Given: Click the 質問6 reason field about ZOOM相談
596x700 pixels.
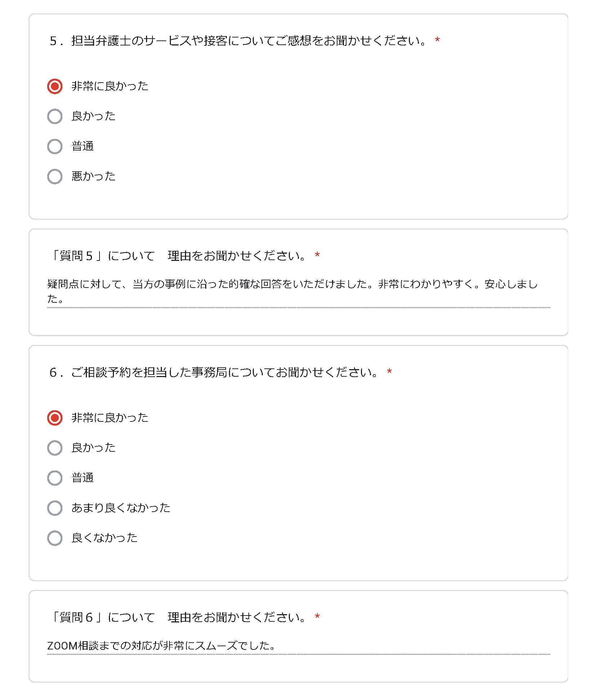Looking at the screenshot, I should point(299,646).
